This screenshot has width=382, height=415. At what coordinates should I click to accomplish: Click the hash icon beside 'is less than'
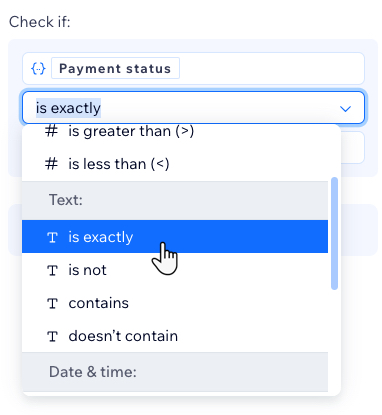point(51,164)
